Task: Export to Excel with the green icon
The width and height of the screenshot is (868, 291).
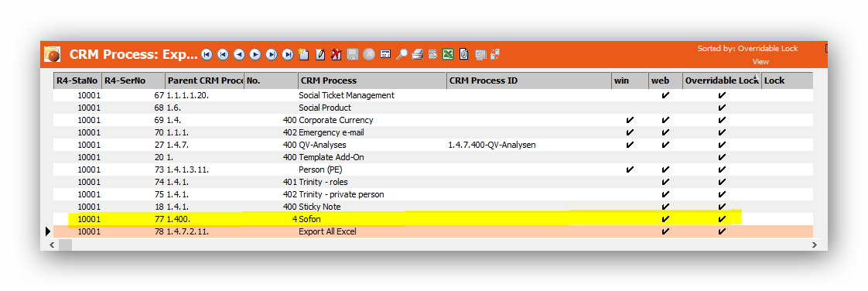Action: tap(449, 54)
